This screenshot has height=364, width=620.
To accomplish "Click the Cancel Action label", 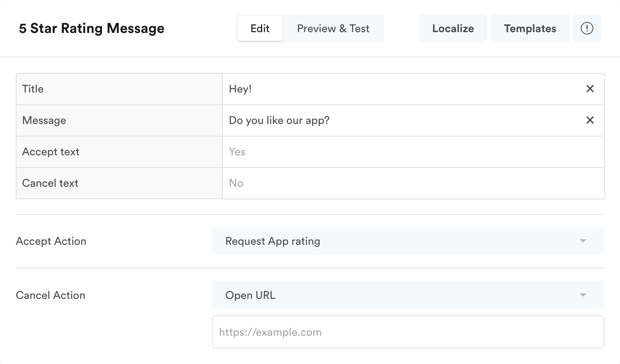I will click(50, 295).
